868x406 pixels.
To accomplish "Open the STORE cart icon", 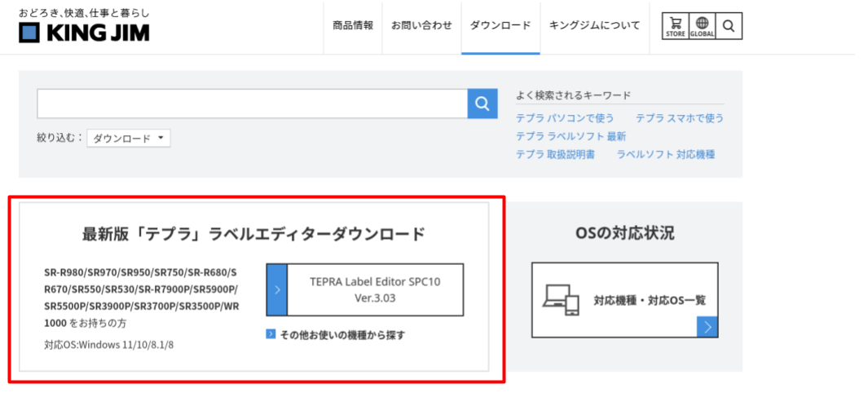I will pos(676,26).
